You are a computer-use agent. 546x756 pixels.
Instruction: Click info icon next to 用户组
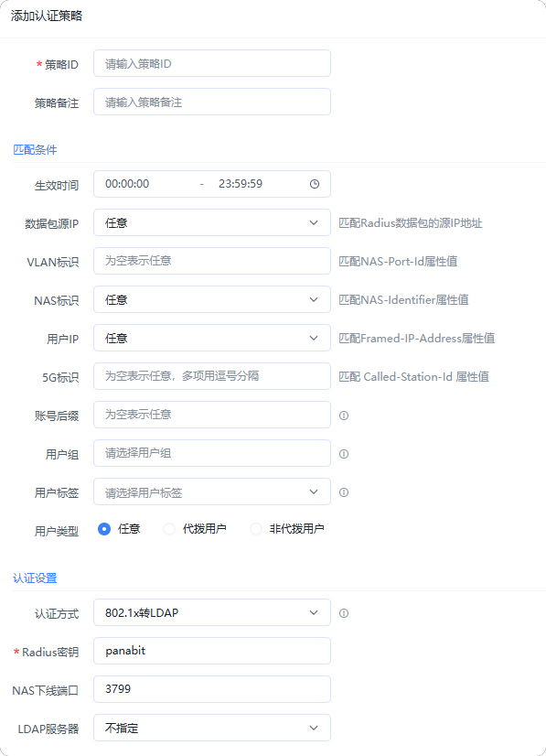pyautogui.click(x=344, y=454)
